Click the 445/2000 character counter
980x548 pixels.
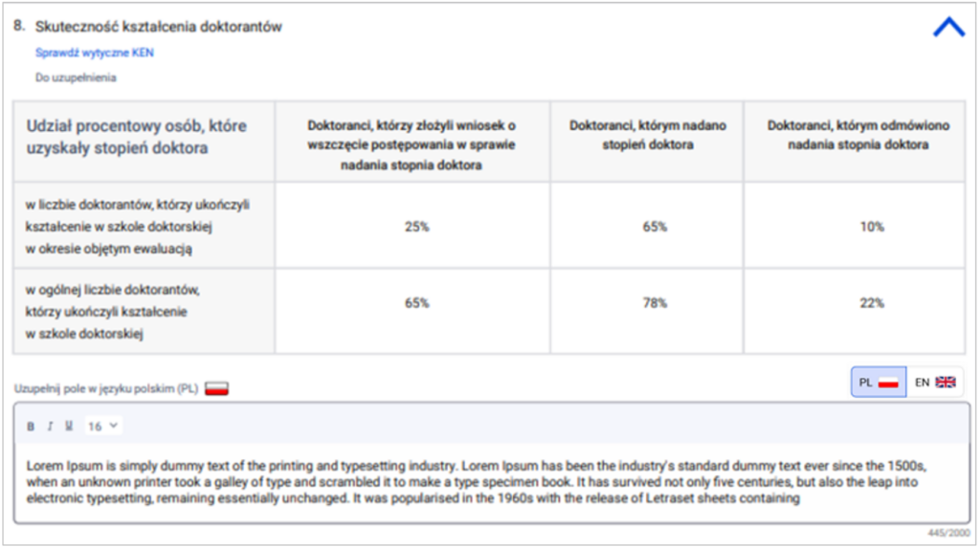pyautogui.click(x=948, y=533)
